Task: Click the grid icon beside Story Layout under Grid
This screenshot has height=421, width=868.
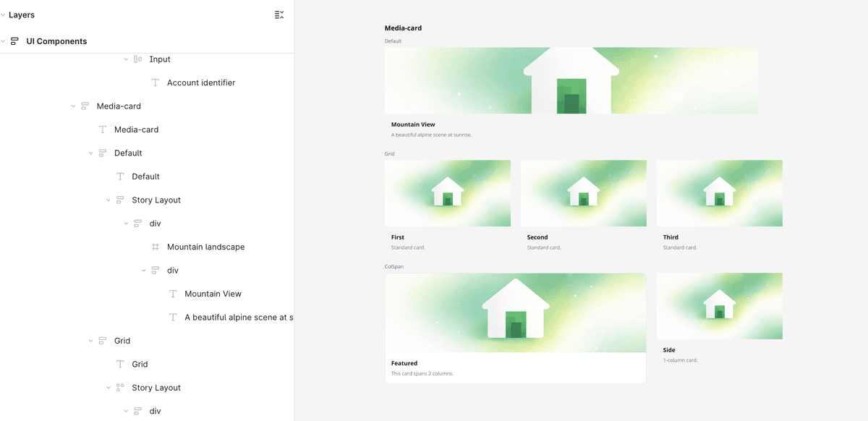Action: [x=119, y=387]
